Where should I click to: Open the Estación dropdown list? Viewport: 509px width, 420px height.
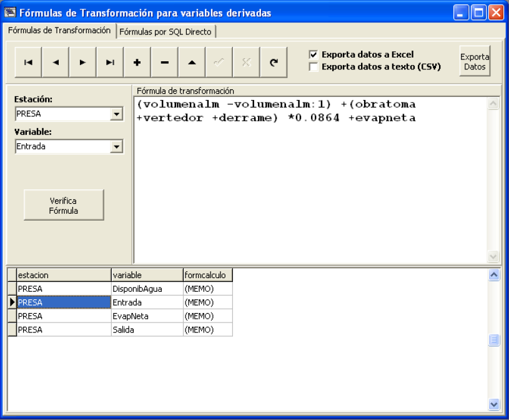(x=116, y=114)
